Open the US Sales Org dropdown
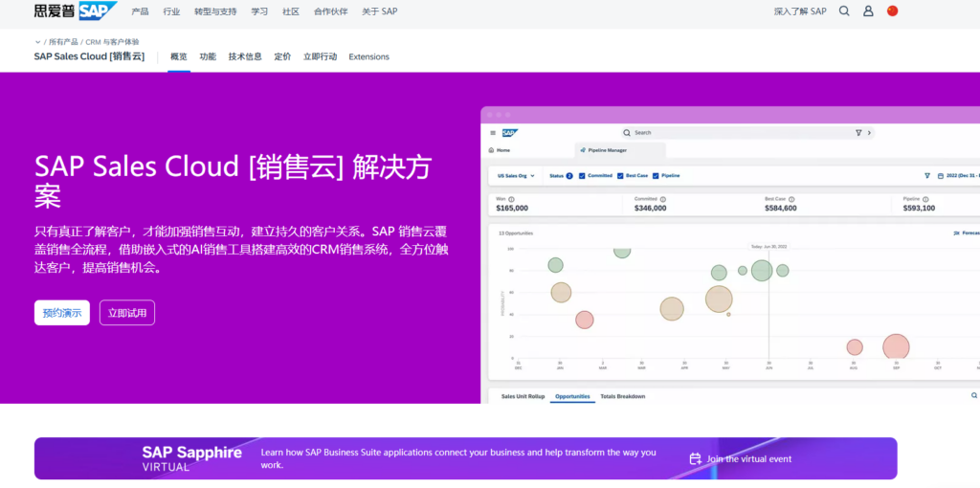 (x=516, y=175)
